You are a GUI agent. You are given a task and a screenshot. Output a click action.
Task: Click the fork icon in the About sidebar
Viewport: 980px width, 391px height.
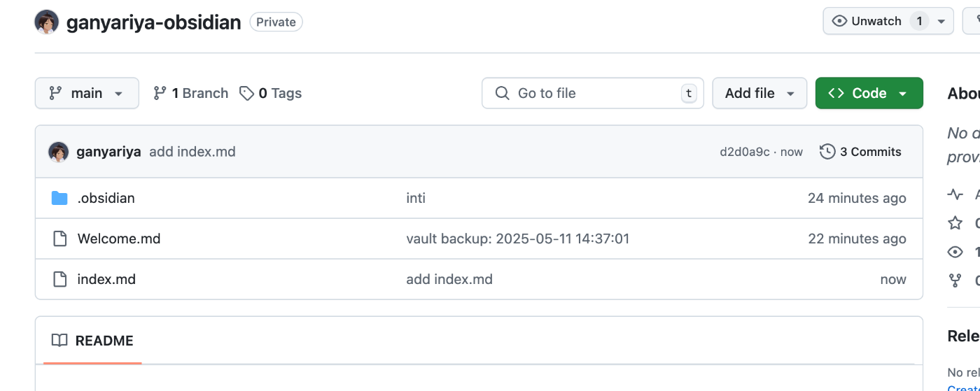click(x=955, y=280)
